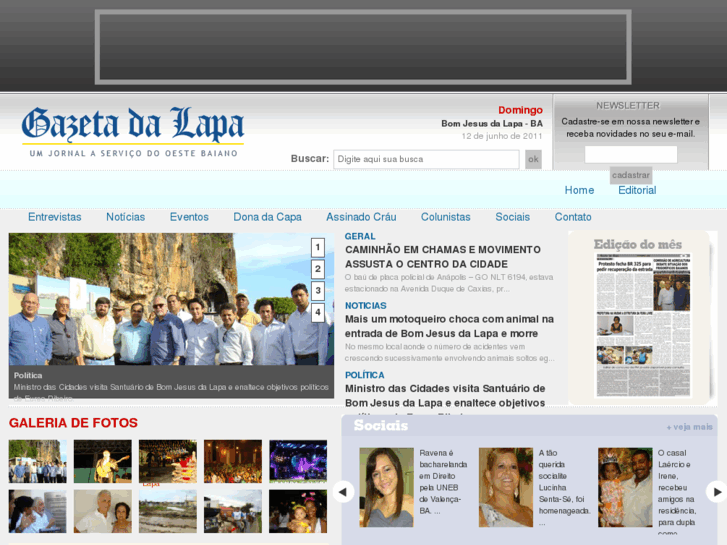This screenshot has height=545, width=727.
Task: Open the Ravena social photo
Action: 386,487
